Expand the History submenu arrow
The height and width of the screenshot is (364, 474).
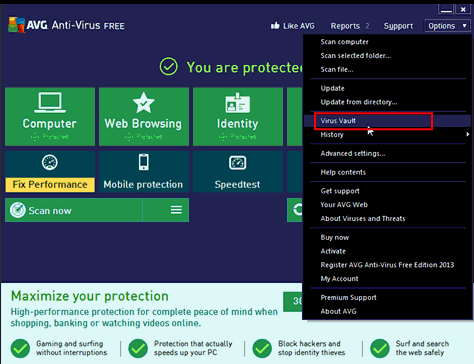(468, 134)
